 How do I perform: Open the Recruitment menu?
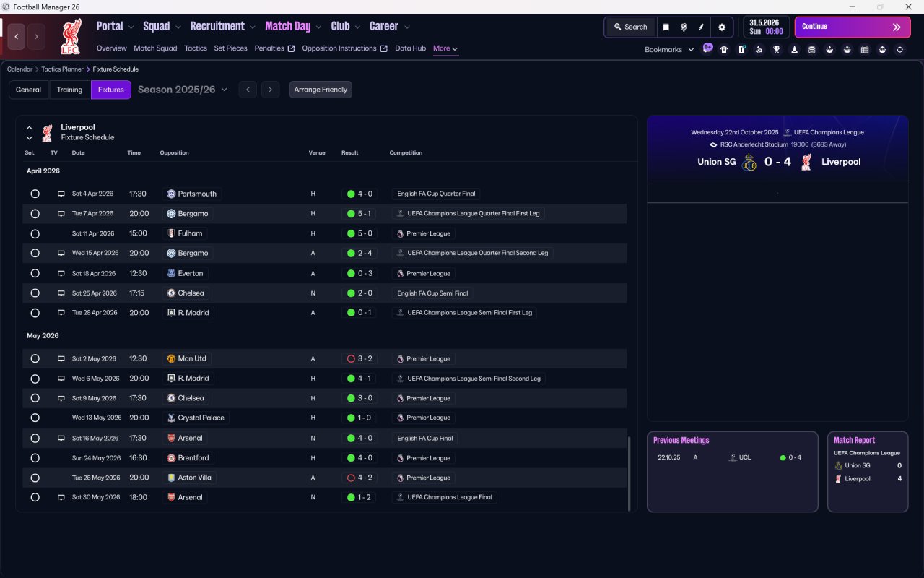click(222, 26)
